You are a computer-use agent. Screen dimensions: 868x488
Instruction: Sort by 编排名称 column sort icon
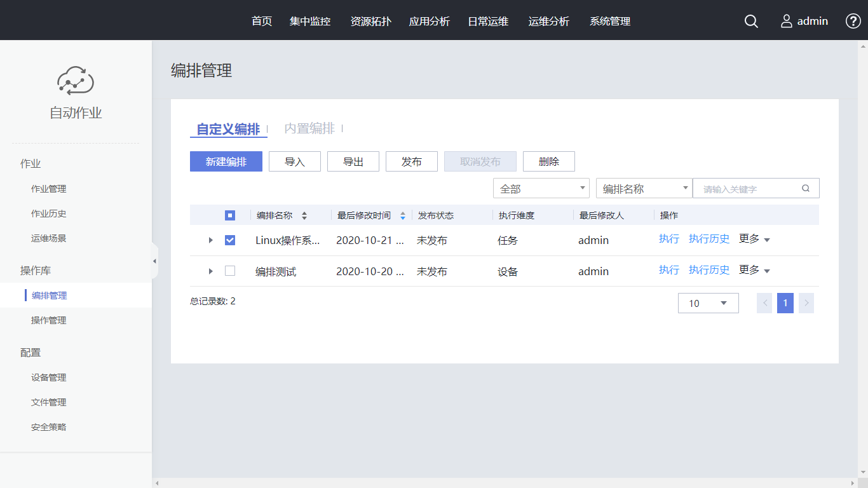pos(304,216)
